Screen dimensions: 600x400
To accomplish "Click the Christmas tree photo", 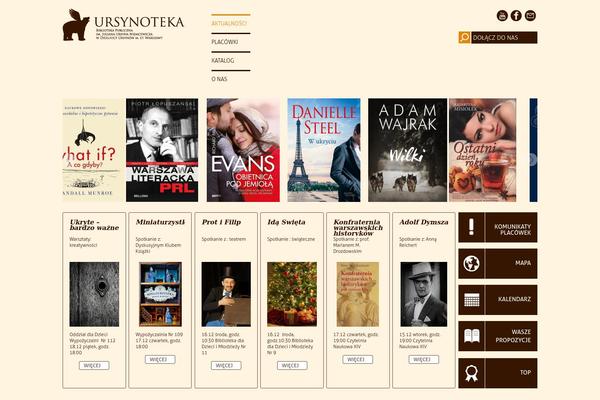I will 292,294.
